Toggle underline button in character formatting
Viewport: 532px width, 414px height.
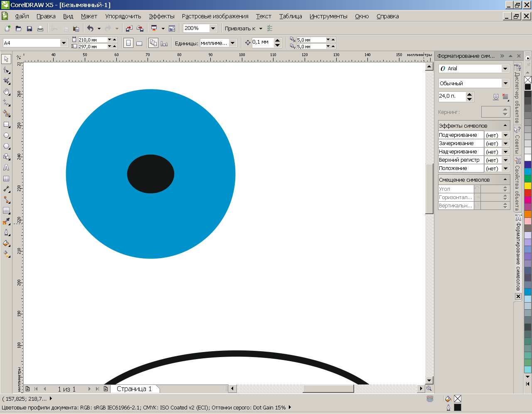click(x=496, y=96)
